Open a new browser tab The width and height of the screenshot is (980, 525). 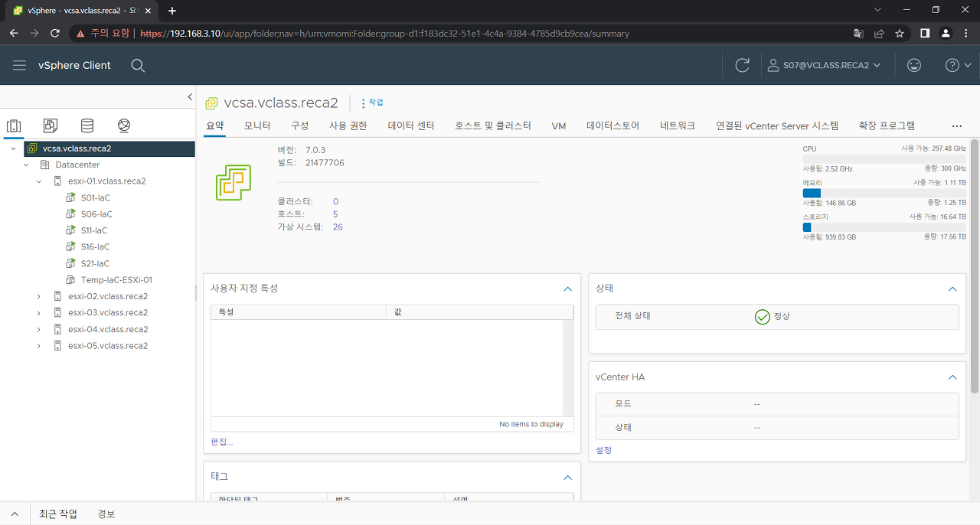172,11
